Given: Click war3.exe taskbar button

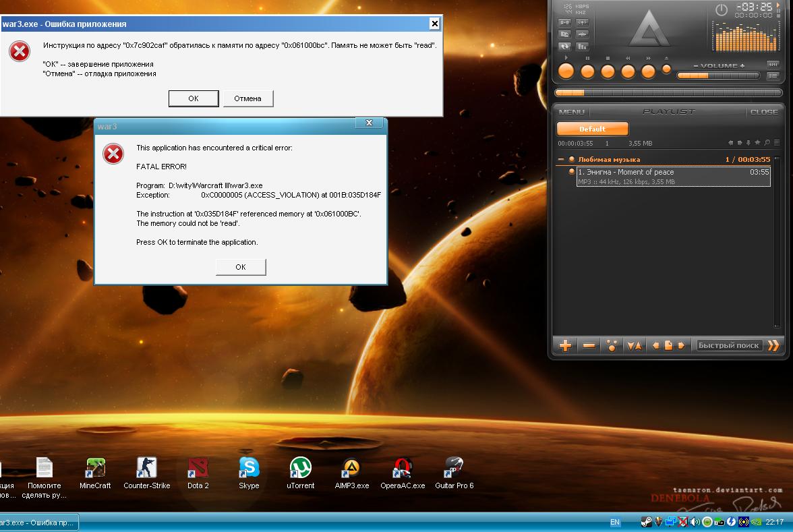Looking at the screenshot, I should 38,523.
